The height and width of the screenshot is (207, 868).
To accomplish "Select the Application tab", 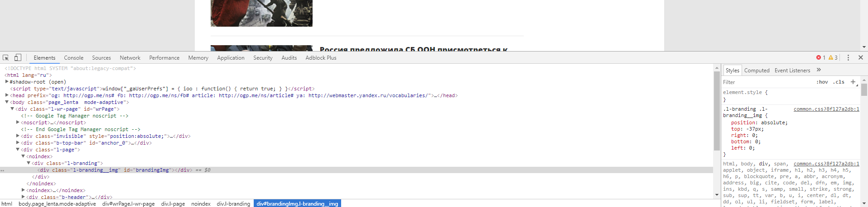I will point(231,58).
